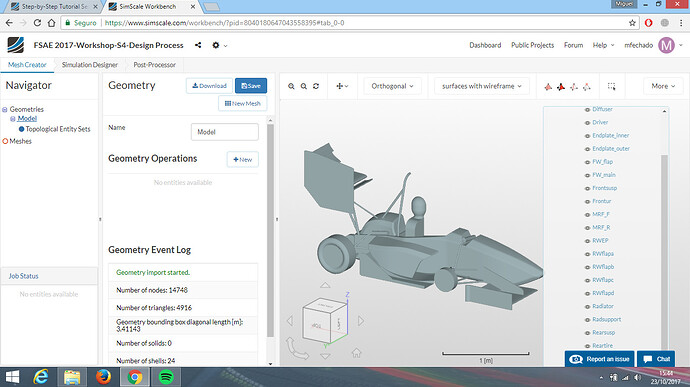Switch to Step-by-Step Tutorial browser tab
This screenshot has width=690, height=387.
[x=54, y=7]
